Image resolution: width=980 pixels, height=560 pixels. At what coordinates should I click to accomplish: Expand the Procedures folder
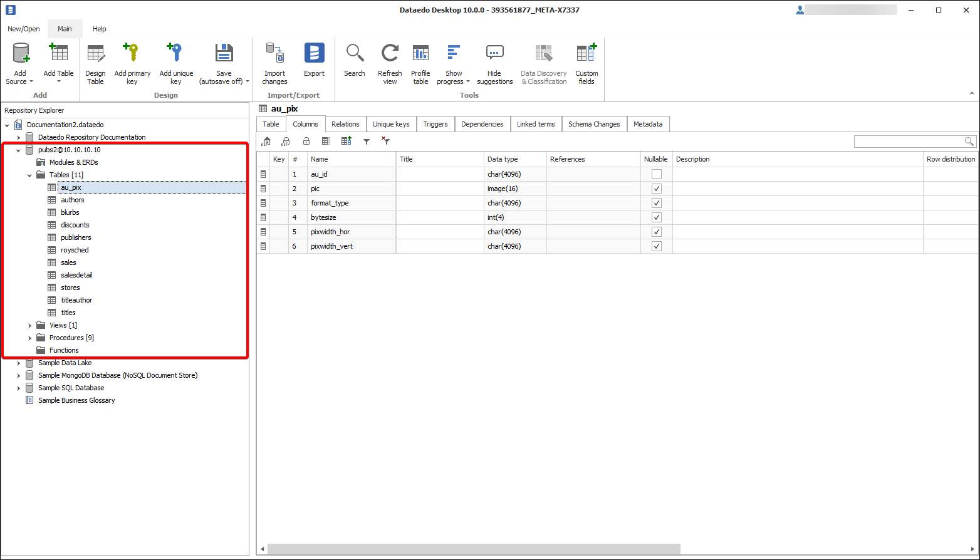click(x=29, y=338)
